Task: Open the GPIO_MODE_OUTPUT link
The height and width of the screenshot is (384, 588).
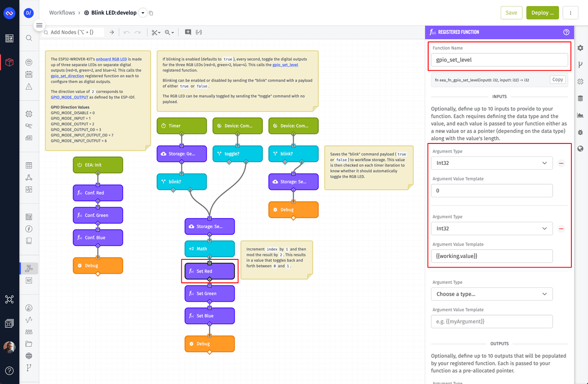Action: pos(69,97)
